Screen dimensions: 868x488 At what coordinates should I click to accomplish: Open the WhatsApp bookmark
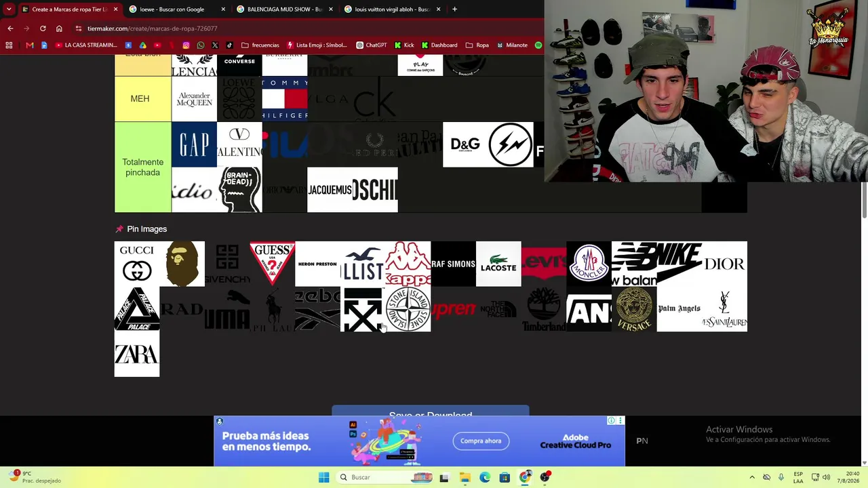click(x=200, y=45)
